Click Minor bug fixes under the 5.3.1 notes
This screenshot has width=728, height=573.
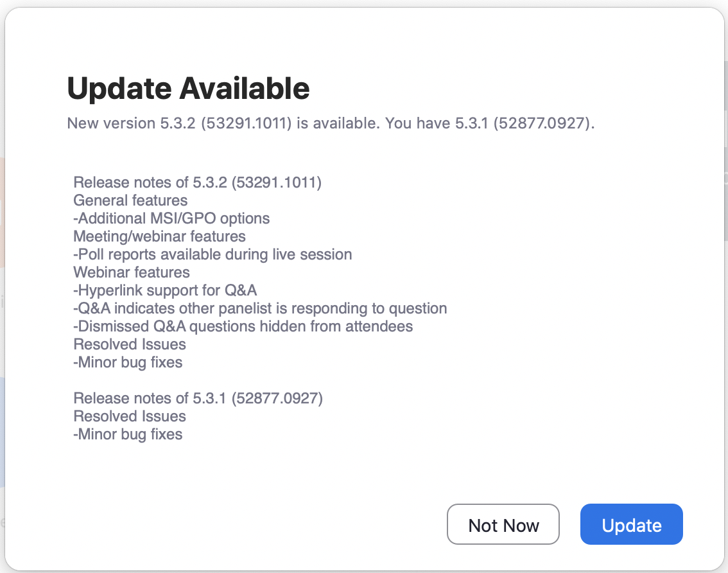(x=128, y=434)
